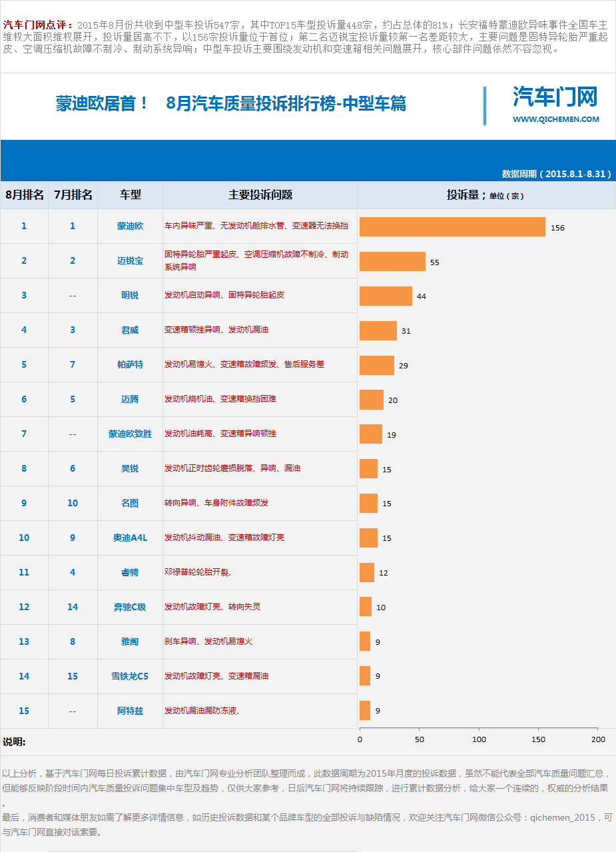Click the 100 label on the chart axis
Viewport: 616px width, 852px height.
pyautogui.click(x=479, y=739)
